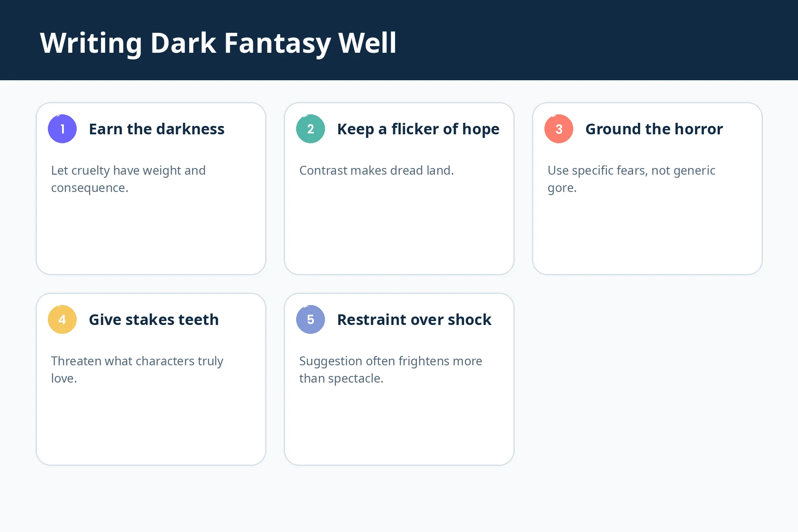Click the blue number 5 badge
Screen dimensions: 798x532
310,320
